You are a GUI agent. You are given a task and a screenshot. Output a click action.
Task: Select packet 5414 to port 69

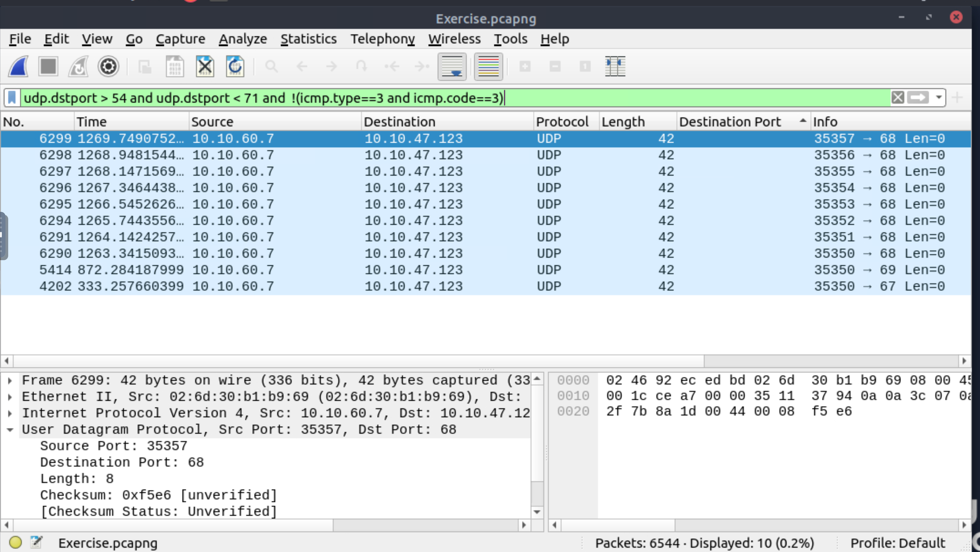486,270
